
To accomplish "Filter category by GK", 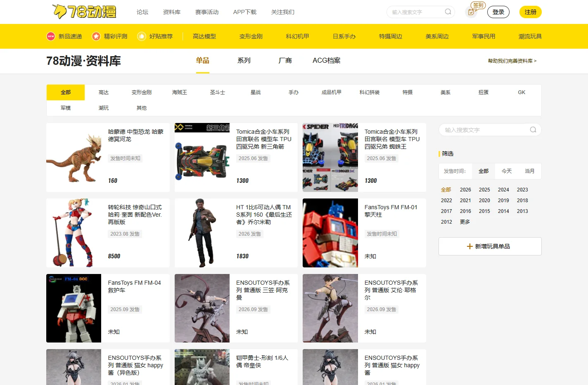I will point(522,92).
